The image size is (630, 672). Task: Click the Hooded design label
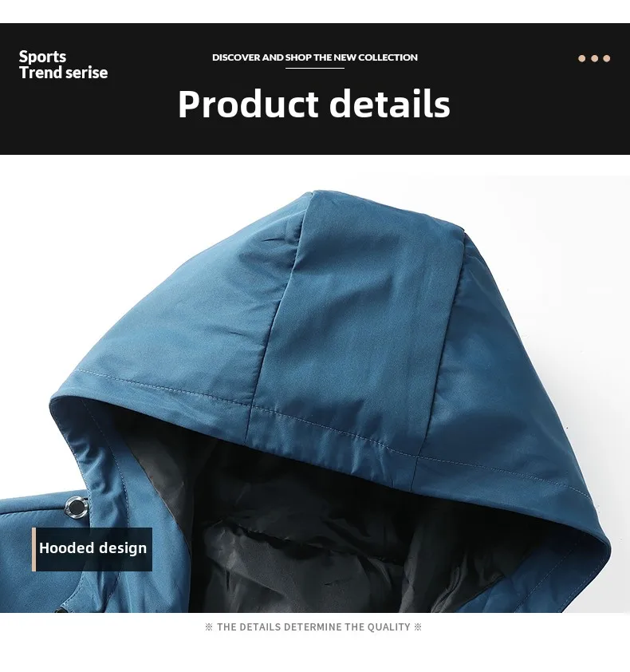(x=93, y=548)
